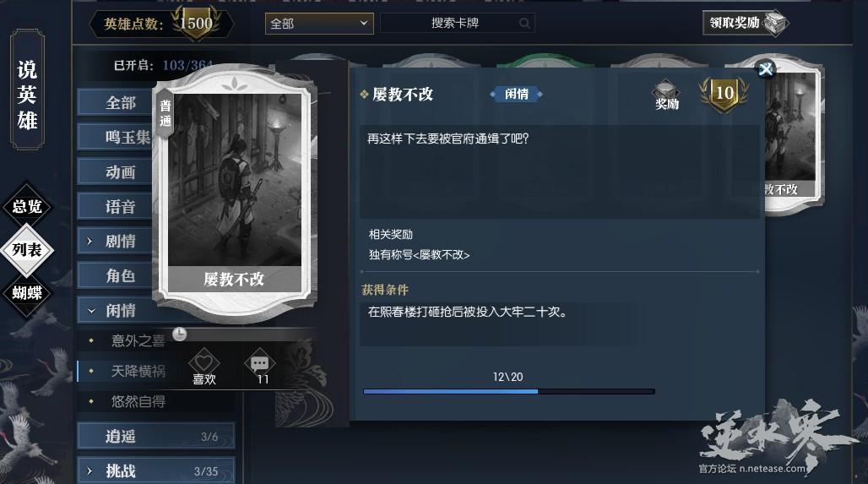Click the clock icon below the card
The image size is (868, 484).
179,334
